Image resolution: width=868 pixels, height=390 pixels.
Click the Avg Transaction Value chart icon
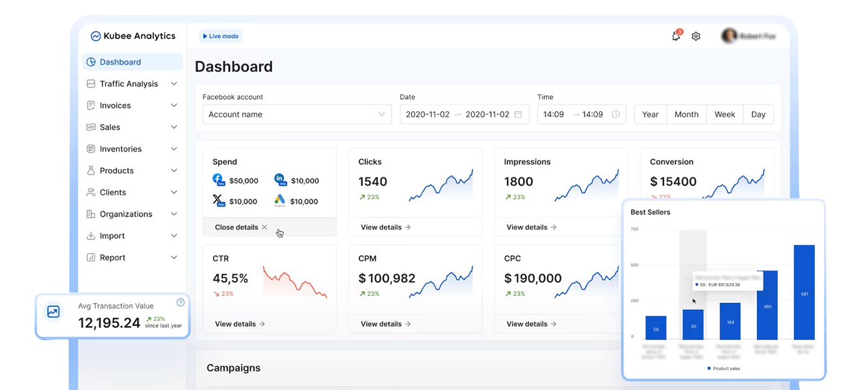(x=53, y=312)
